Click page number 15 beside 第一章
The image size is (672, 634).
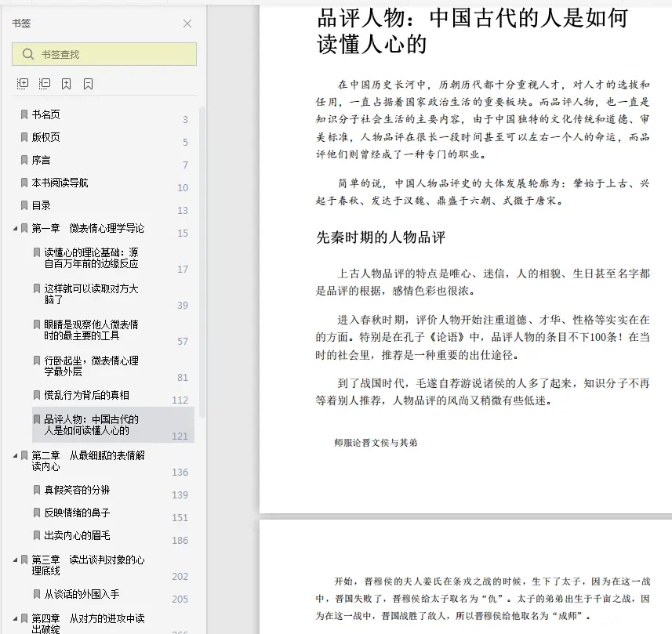click(183, 233)
